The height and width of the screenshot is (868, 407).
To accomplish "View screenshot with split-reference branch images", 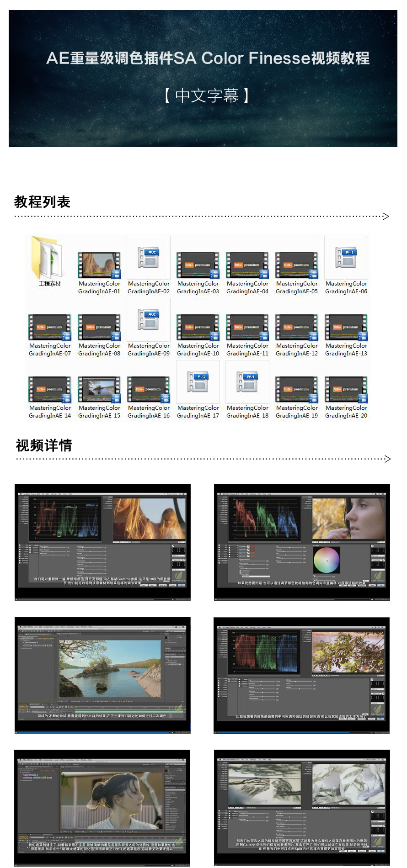I will (302, 808).
